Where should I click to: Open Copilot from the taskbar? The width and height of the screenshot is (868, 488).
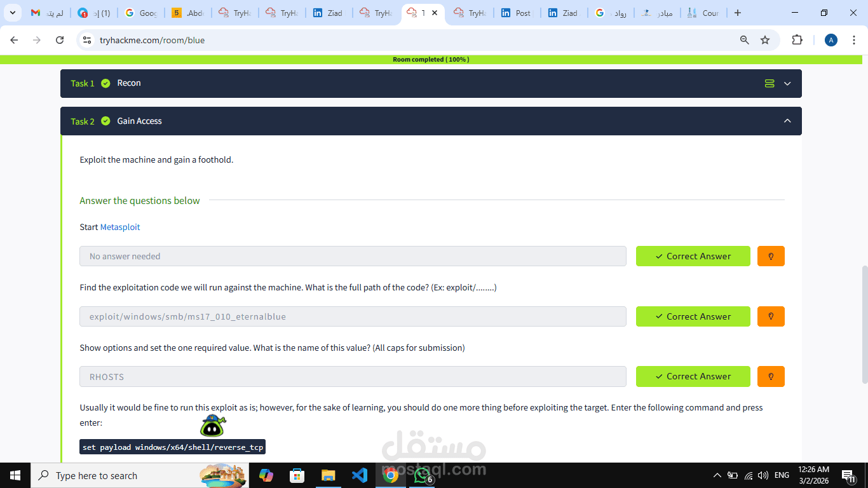pos(266,475)
